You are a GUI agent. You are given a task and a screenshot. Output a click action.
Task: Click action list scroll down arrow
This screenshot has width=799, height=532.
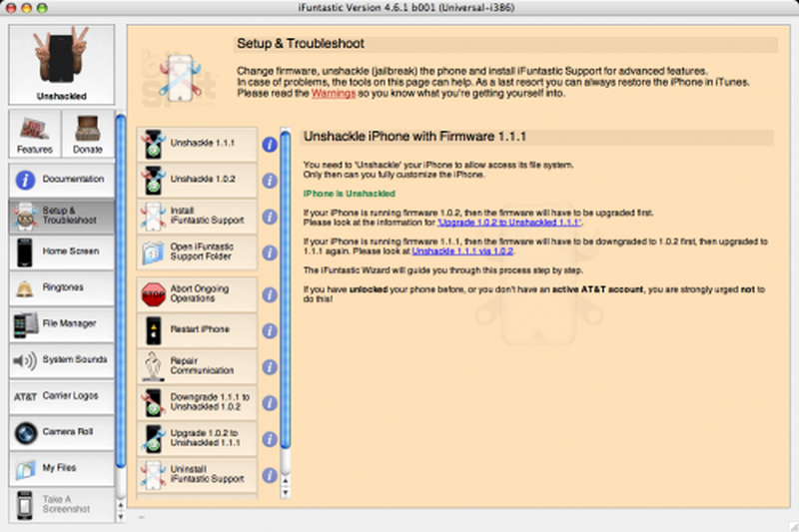click(286, 492)
